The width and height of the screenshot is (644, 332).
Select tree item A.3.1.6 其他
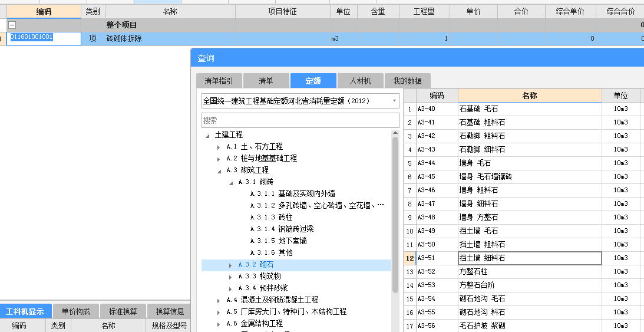click(x=271, y=252)
